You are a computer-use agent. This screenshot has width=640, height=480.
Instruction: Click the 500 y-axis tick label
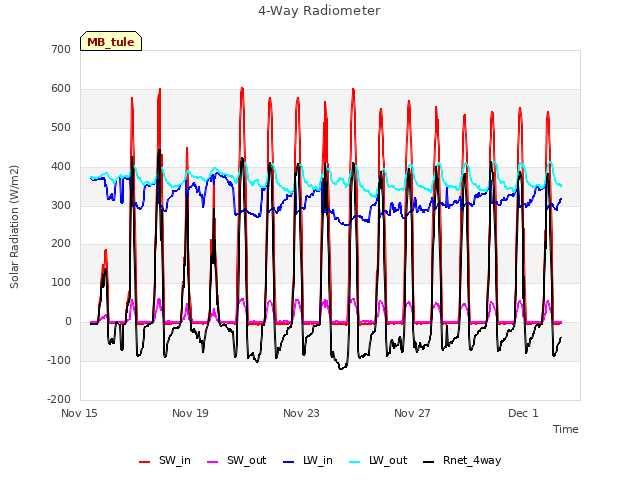pos(61,127)
